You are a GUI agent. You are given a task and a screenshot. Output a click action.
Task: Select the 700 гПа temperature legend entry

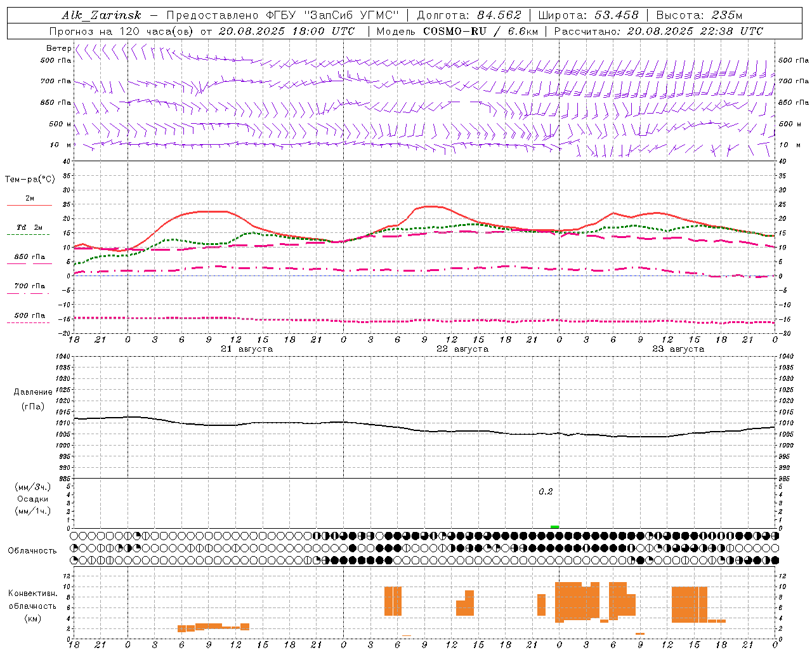(30, 286)
